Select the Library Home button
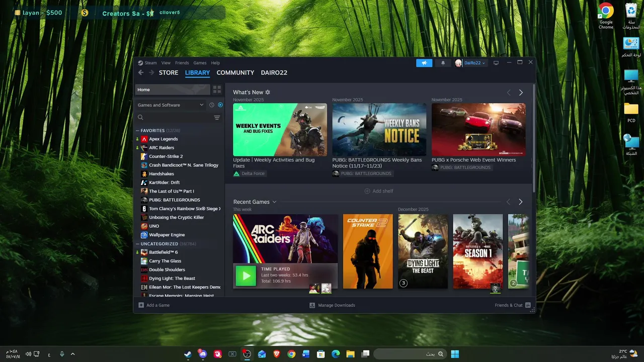The height and width of the screenshot is (362, 644). pos(173,89)
